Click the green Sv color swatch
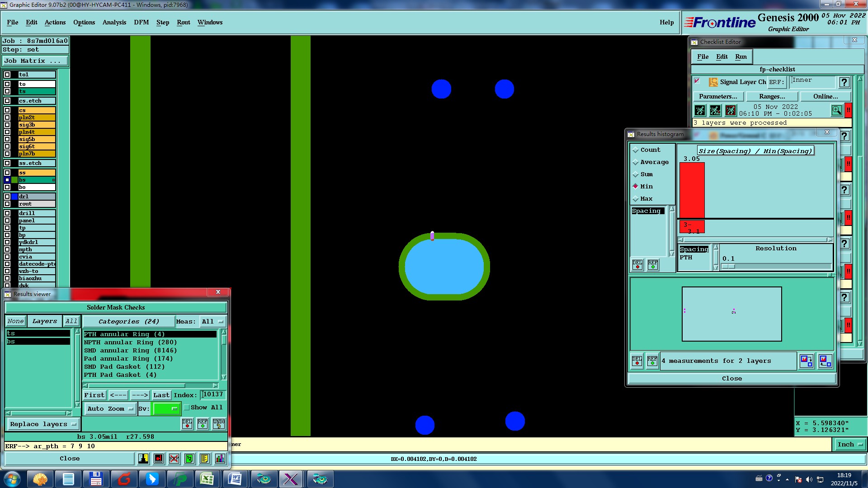The image size is (868, 488). point(166,408)
